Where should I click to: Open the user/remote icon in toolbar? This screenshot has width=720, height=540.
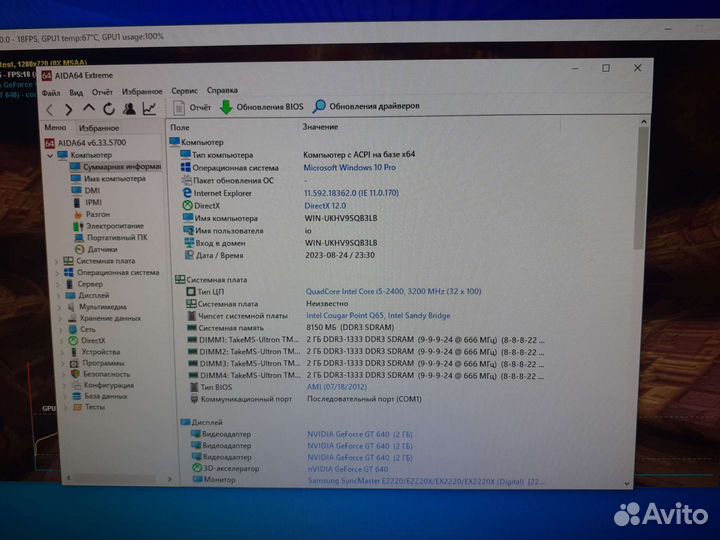point(129,108)
